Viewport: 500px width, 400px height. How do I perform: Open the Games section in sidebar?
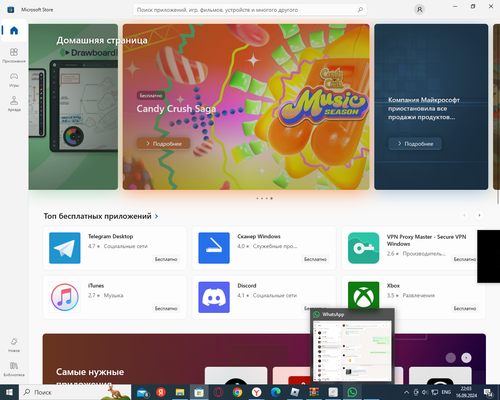coord(14,79)
